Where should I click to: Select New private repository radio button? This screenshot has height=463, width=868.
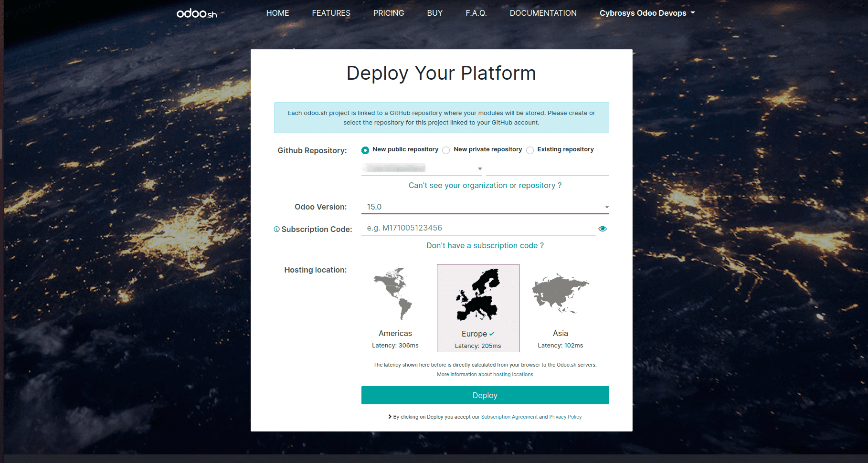tap(446, 150)
